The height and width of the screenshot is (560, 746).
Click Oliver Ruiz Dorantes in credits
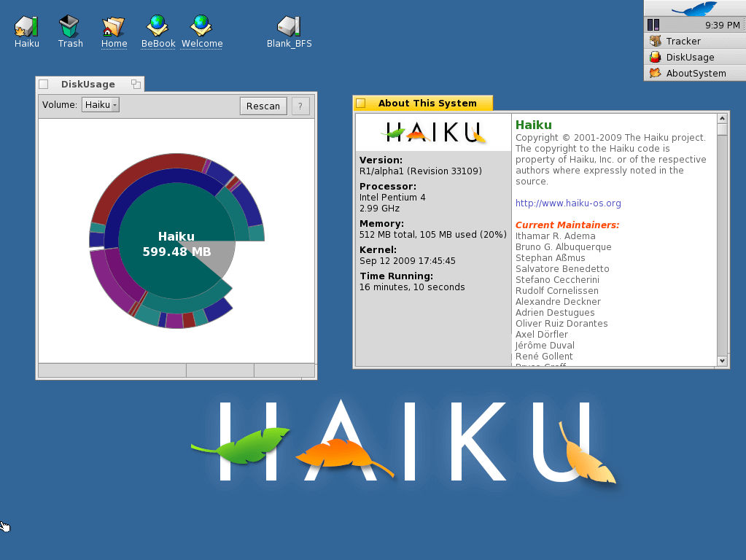(x=562, y=324)
